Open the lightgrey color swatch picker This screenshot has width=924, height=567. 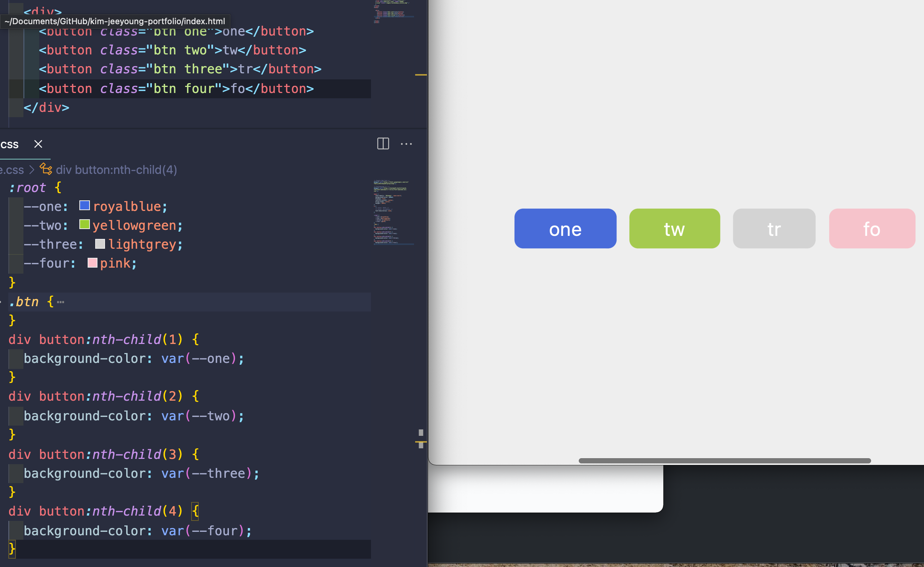pos(100,244)
